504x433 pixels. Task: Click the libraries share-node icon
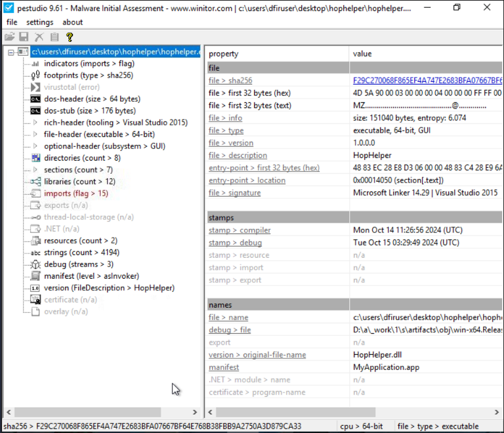[35, 182]
